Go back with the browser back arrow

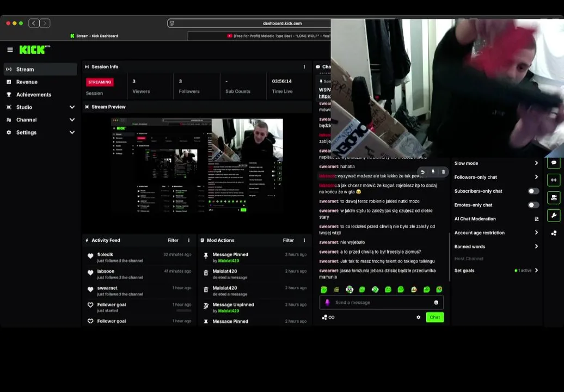click(34, 23)
